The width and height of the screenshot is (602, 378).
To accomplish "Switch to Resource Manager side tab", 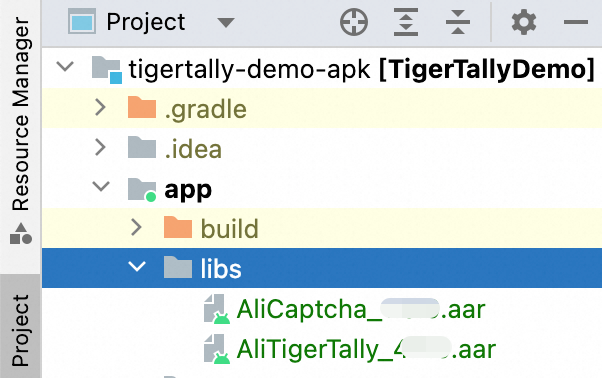I will (x=20, y=114).
